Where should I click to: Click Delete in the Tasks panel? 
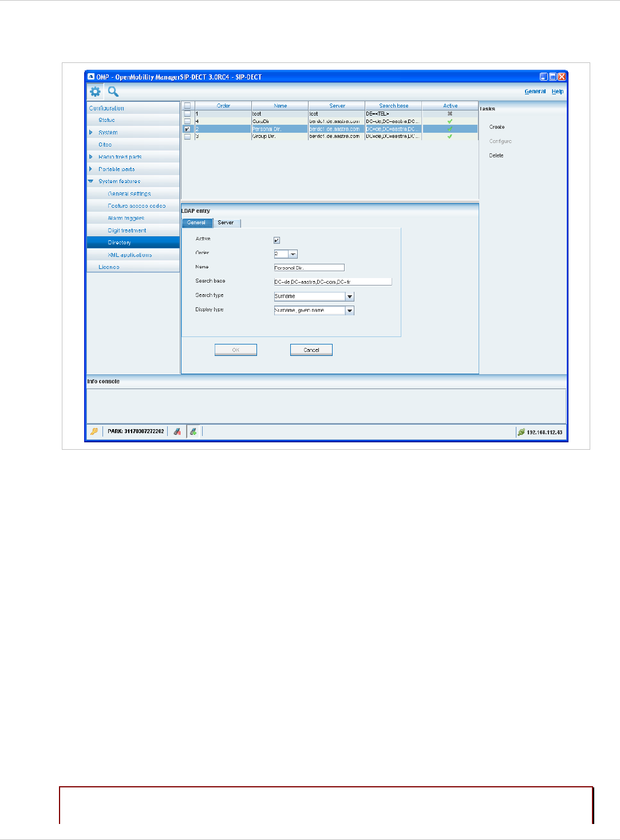coord(496,156)
